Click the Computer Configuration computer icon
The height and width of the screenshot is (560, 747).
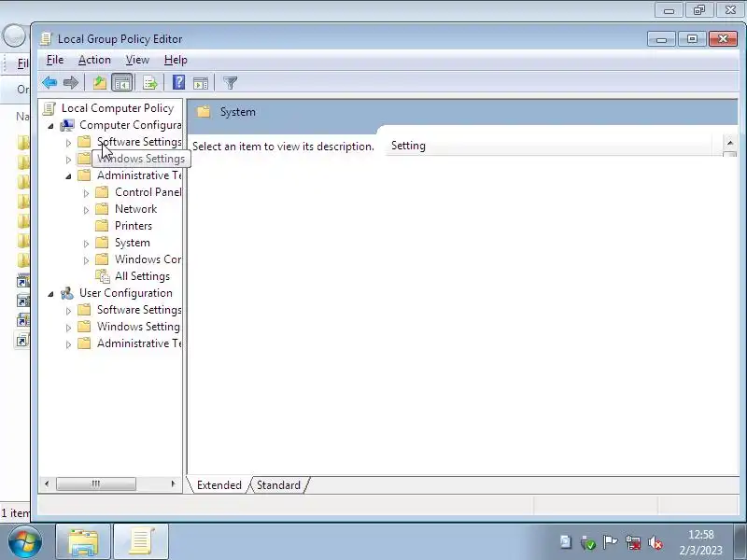coord(66,125)
